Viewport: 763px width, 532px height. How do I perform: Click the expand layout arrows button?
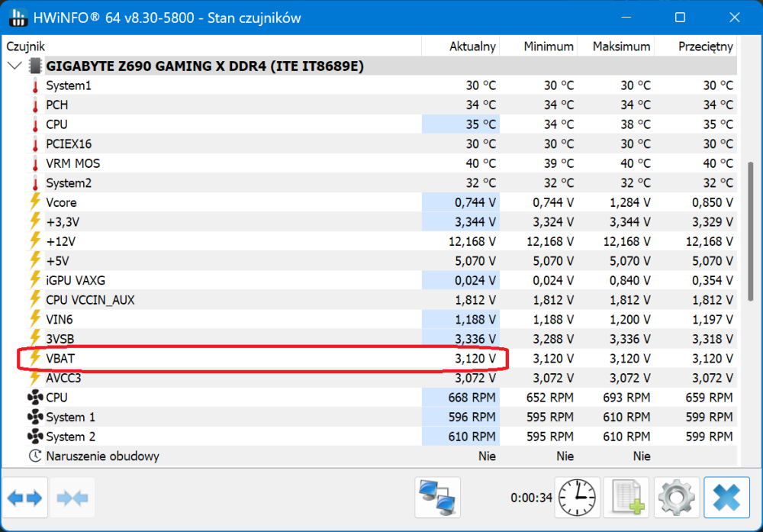[x=25, y=498]
